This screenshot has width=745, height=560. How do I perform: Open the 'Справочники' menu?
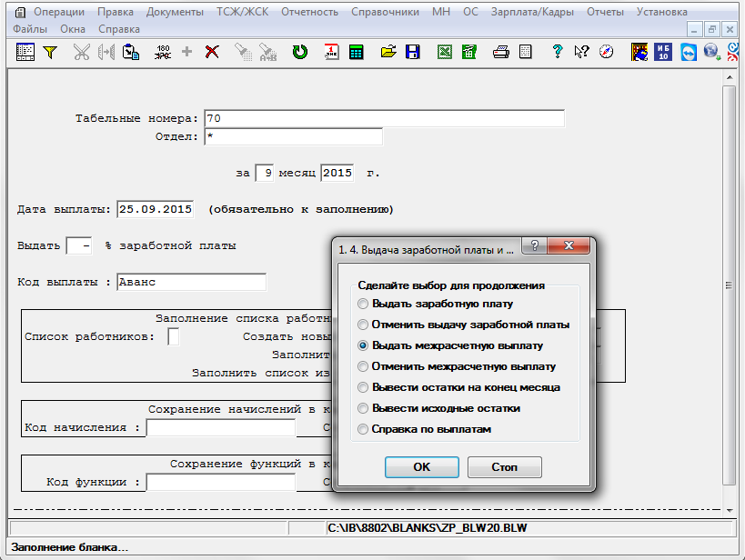388,12
